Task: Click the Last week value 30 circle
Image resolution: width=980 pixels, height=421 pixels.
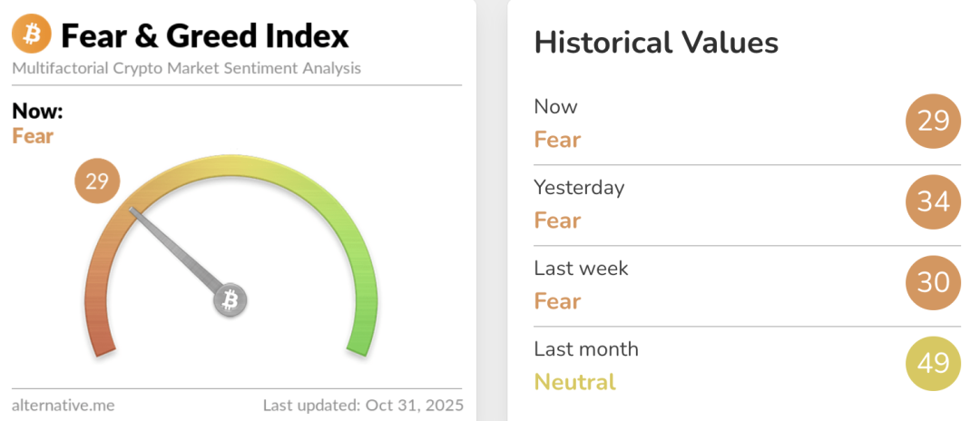Action: (933, 282)
